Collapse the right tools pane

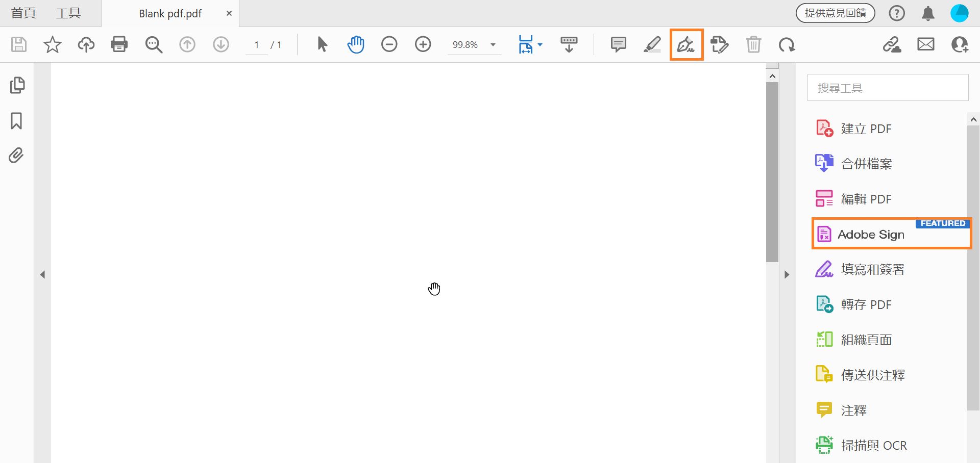click(x=787, y=275)
